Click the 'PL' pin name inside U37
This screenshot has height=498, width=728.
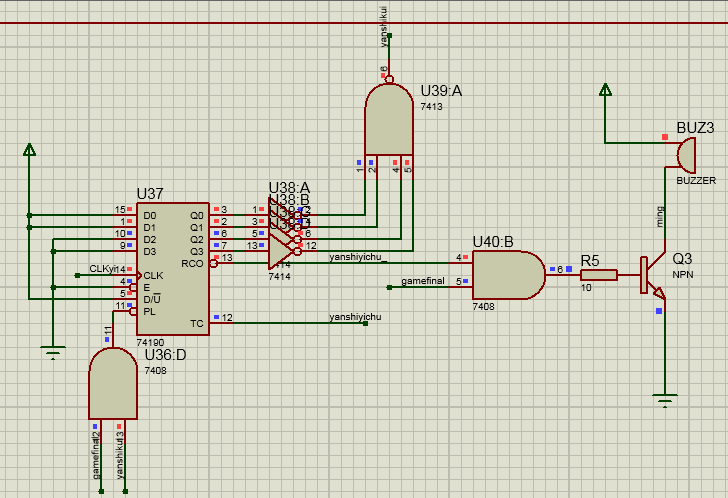coord(149,311)
